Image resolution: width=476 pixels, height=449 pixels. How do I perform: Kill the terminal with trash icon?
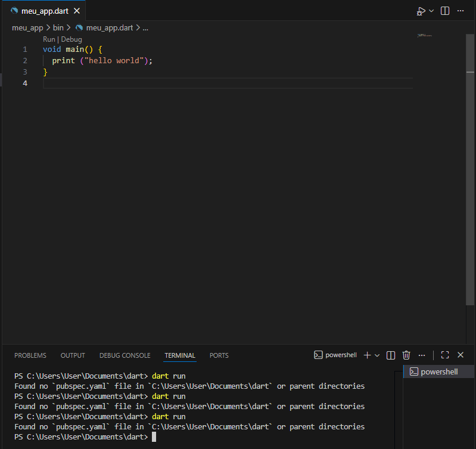406,355
